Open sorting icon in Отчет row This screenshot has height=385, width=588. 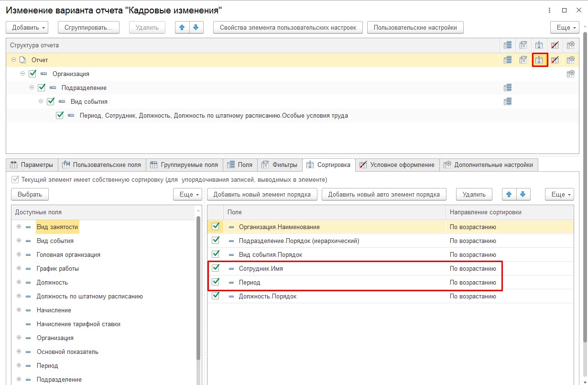click(539, 60)
